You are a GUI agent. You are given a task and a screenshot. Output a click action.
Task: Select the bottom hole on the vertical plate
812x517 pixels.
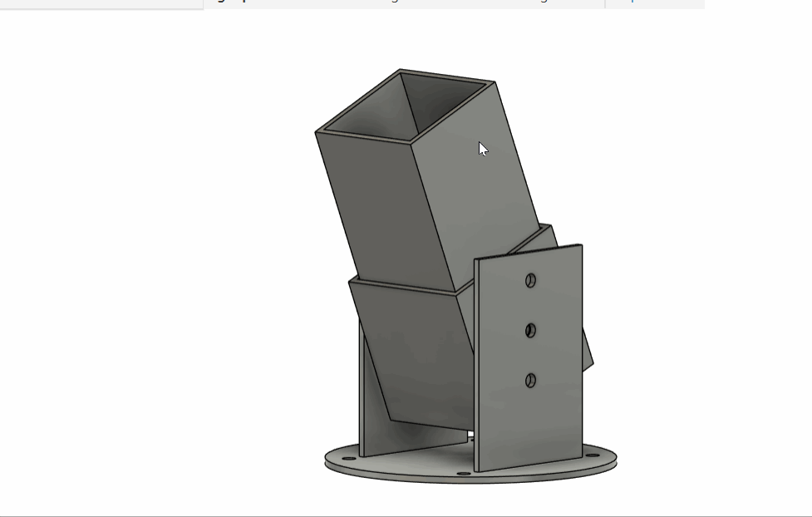(530, 381)
